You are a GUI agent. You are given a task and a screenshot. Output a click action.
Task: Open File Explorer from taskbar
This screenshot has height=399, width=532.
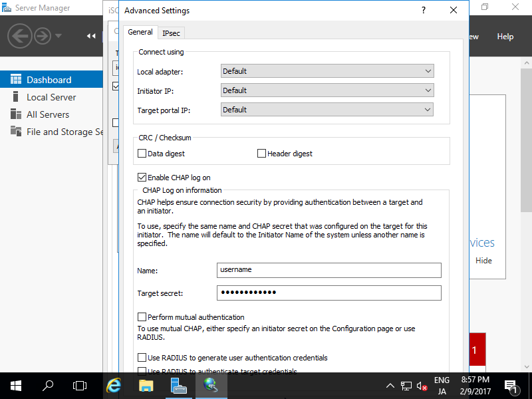pyautogui.click(x=146, y=386)
